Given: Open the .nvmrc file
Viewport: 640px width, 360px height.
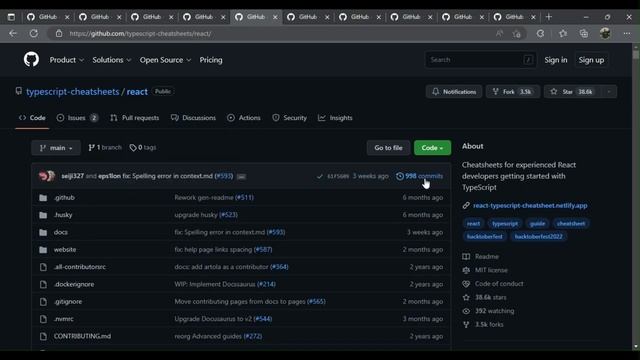Looking at the screenshot, I should coord(64,319).
